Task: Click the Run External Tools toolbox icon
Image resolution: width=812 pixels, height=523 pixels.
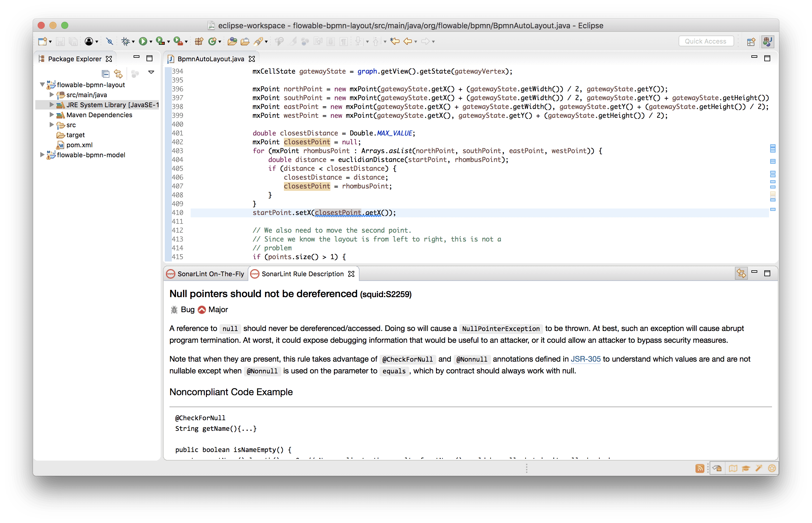Action: point(178,42)
